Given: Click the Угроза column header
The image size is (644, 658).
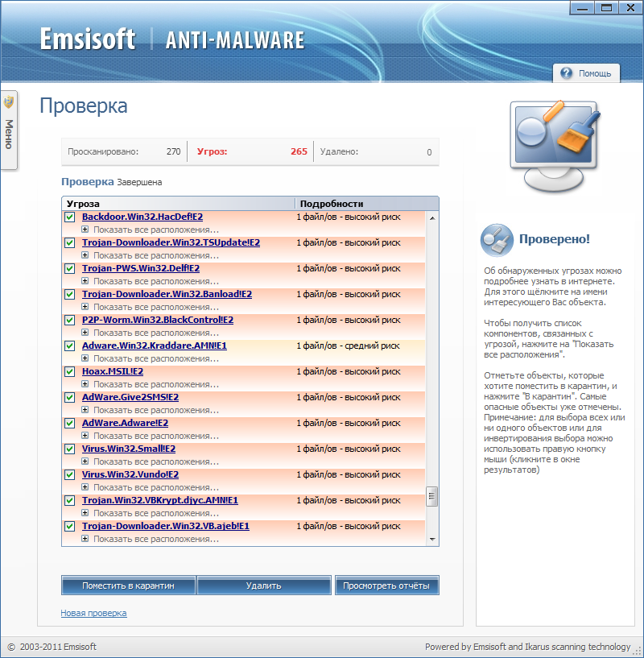Looking at the screenshot, I should tap(178, 204).
